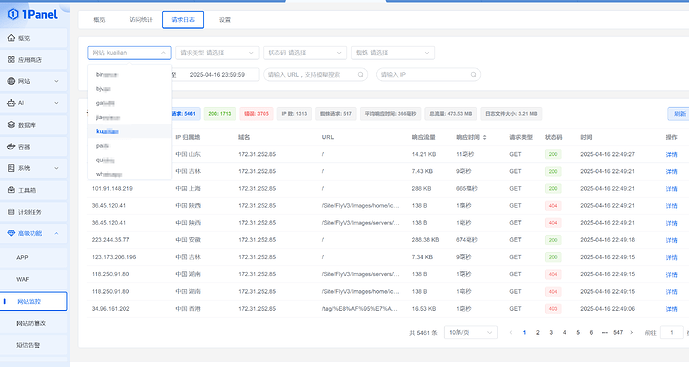Click the IP address input field

(x=428, y=75)
